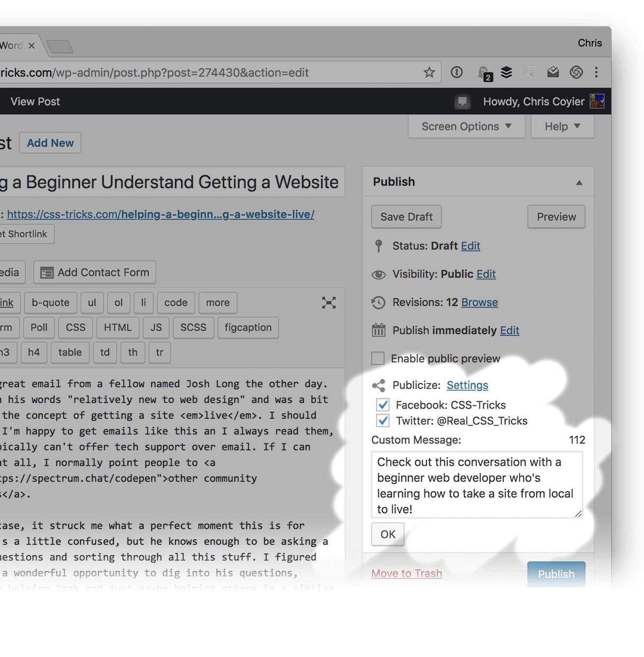Uncheck Facebook: CSS-Tricks publicize option
Viewport: 644px width, 657px height.
click(x=383, y=405)
